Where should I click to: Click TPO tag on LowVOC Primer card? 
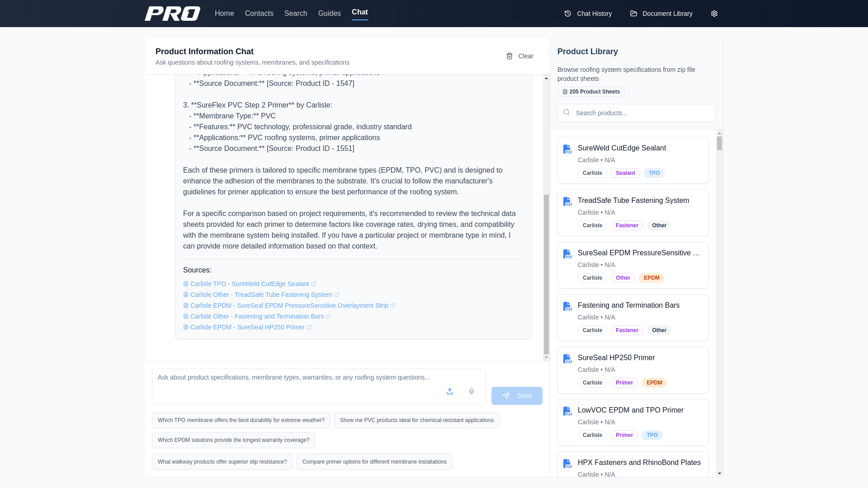coord(652,435)
